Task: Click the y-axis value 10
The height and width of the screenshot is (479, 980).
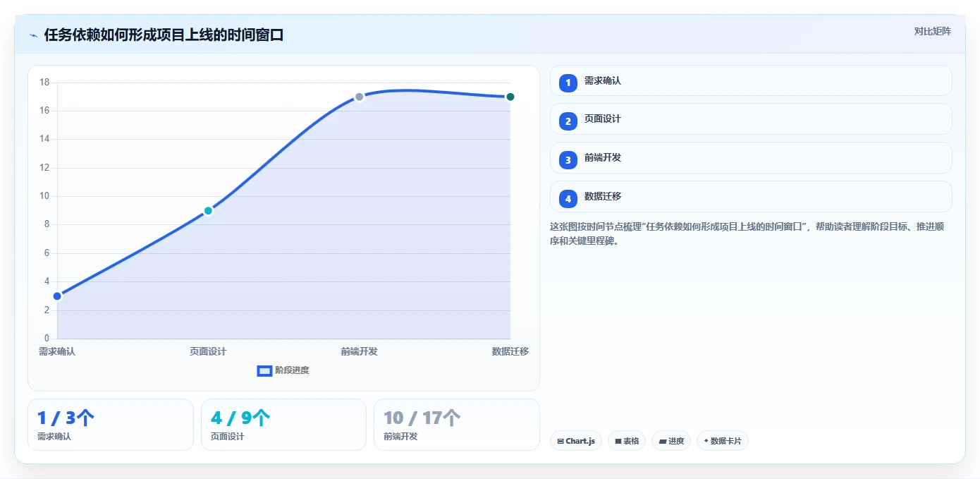Action: click(44, 196)
